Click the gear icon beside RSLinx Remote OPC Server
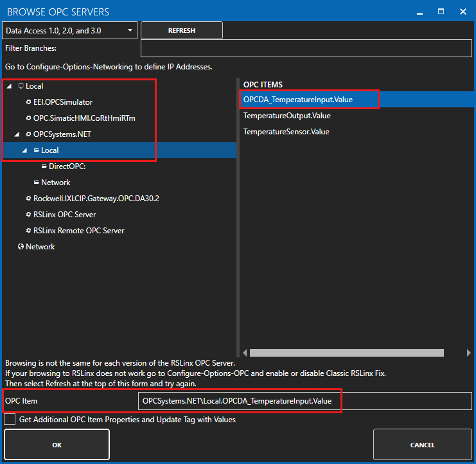Screen dimensions: 476x464 [x=28, y=231]
